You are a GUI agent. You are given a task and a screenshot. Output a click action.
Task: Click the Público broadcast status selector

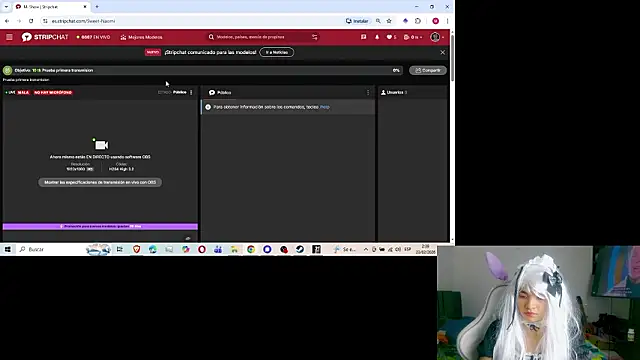(x=180, y=93)
